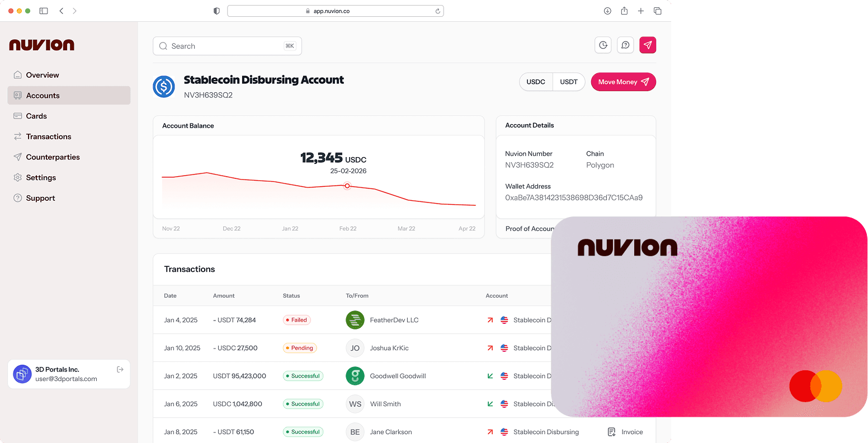The image size is (868, 443).
Task: Open a new tab with plus icon
Action: point(641,11)
